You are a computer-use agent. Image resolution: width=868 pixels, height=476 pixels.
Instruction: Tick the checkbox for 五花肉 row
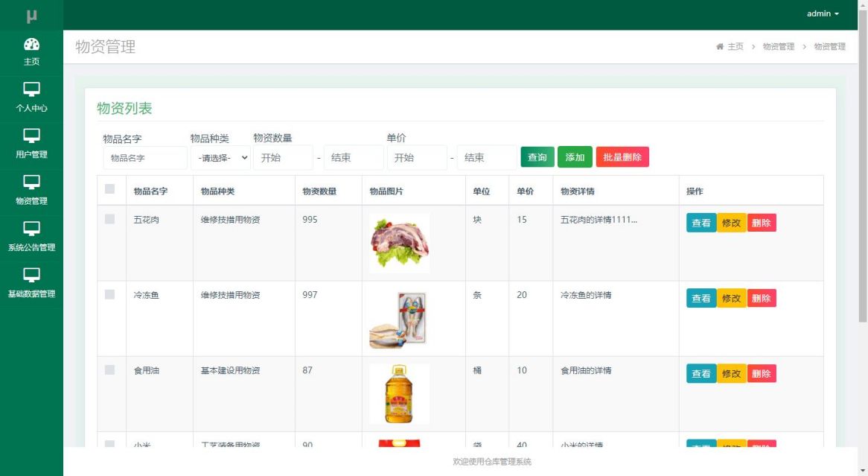click(110, 219)
